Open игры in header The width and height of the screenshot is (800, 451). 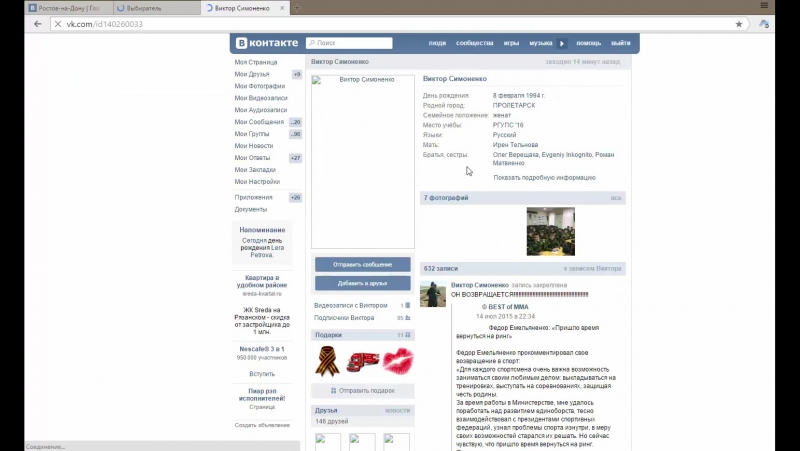pos(511,43)
